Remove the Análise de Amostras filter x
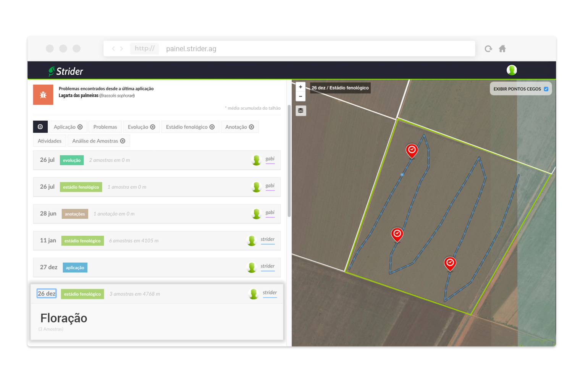This screenshot has height=382, width=588. (123, 141)
